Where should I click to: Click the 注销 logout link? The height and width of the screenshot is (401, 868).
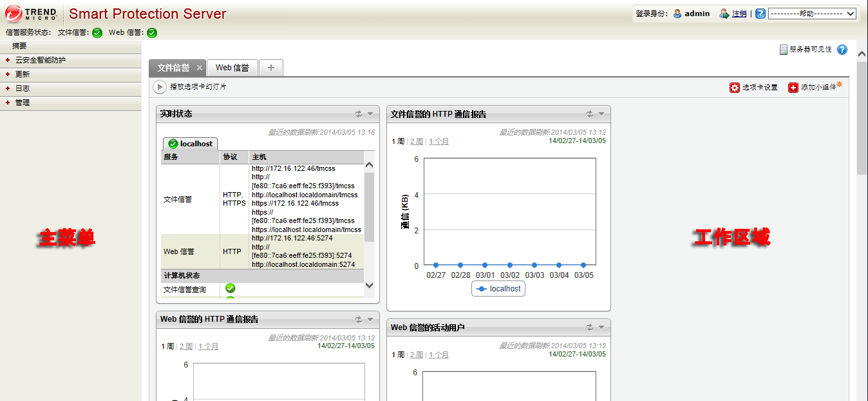[x=739, y=14]
